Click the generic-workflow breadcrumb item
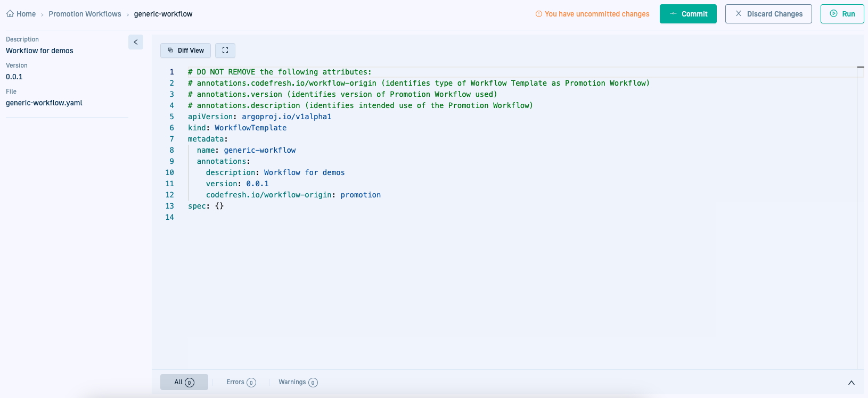Image resolution: width=868 pixels, height=398 pixels. 163,14
